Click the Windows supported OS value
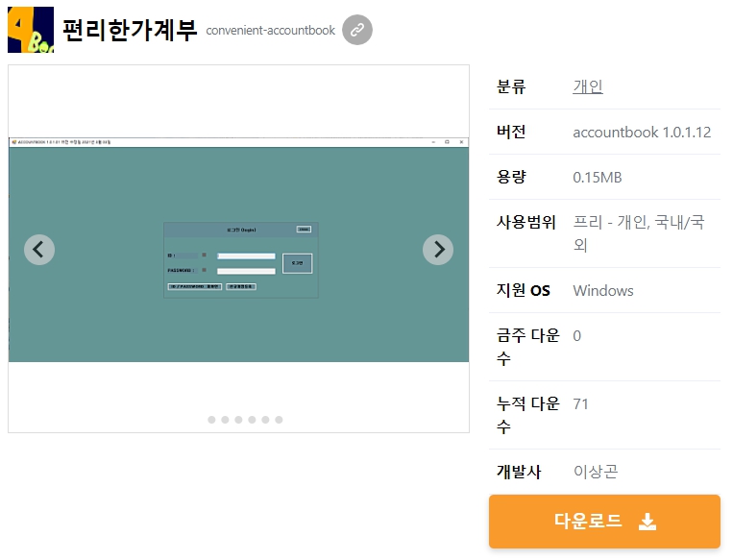 click(x=603, y=291)
